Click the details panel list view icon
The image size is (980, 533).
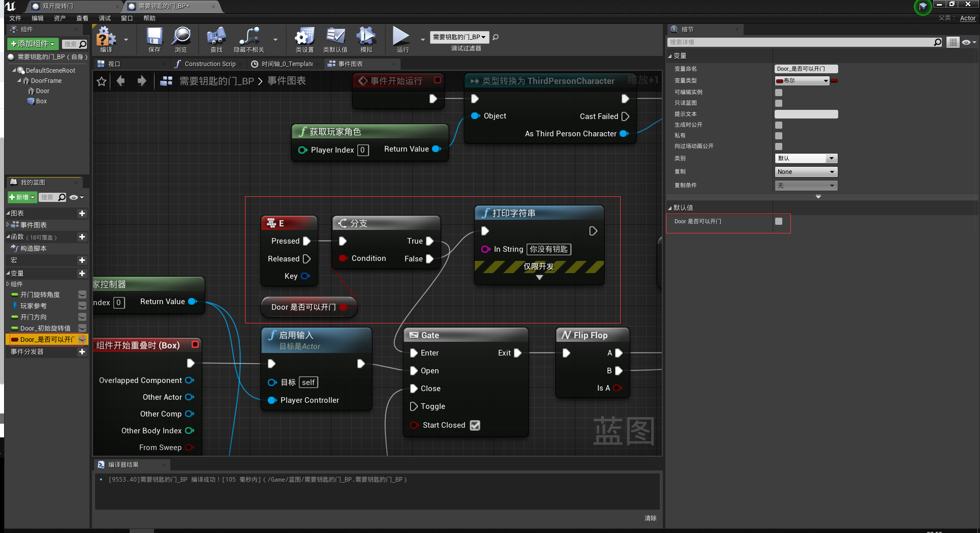pos(953,42)
